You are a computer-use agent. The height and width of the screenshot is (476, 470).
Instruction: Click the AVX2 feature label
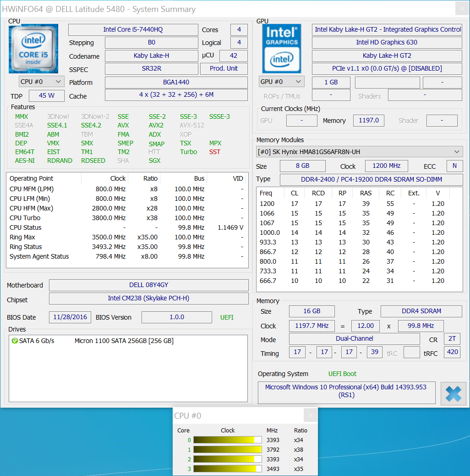tap(156, 125)
